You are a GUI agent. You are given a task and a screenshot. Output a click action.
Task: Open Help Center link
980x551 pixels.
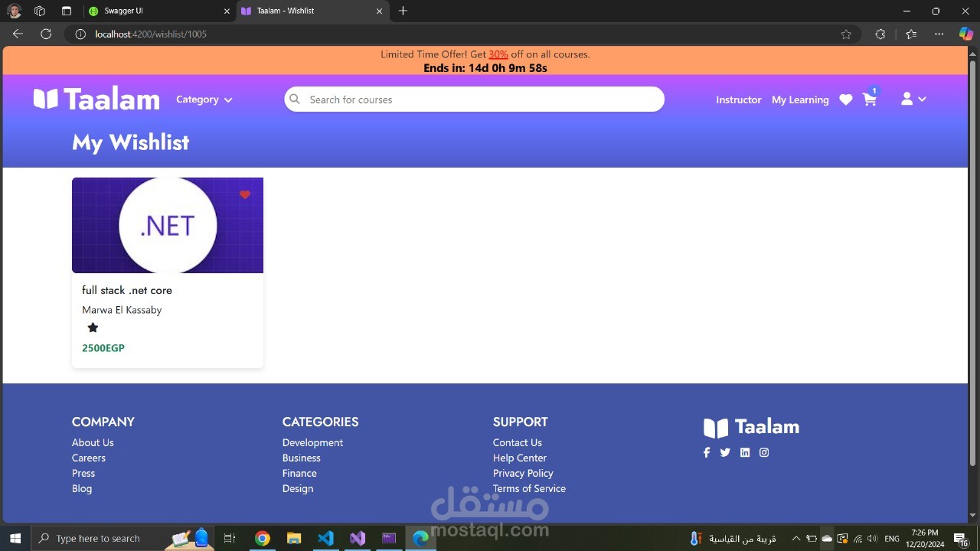[x=520, y=458]
